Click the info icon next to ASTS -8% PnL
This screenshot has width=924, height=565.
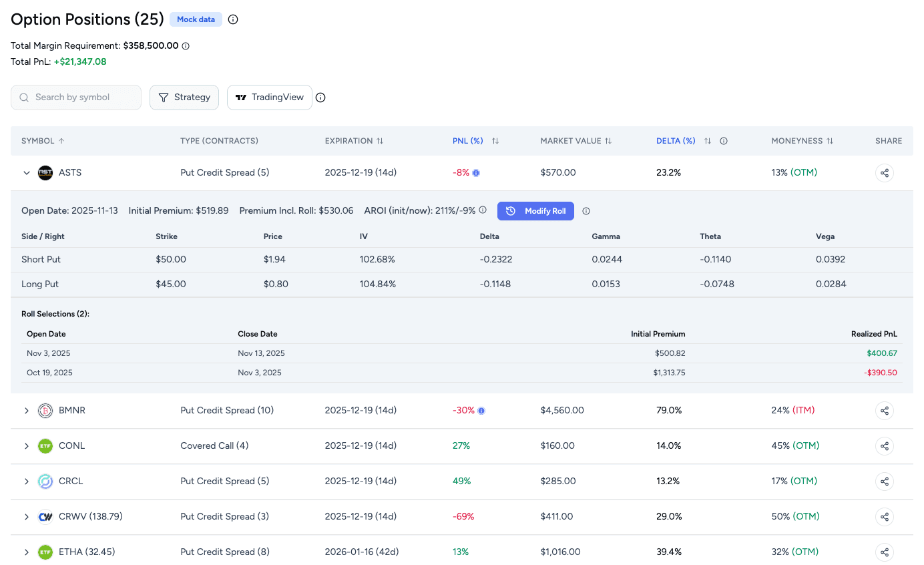(x=475, y=172)
